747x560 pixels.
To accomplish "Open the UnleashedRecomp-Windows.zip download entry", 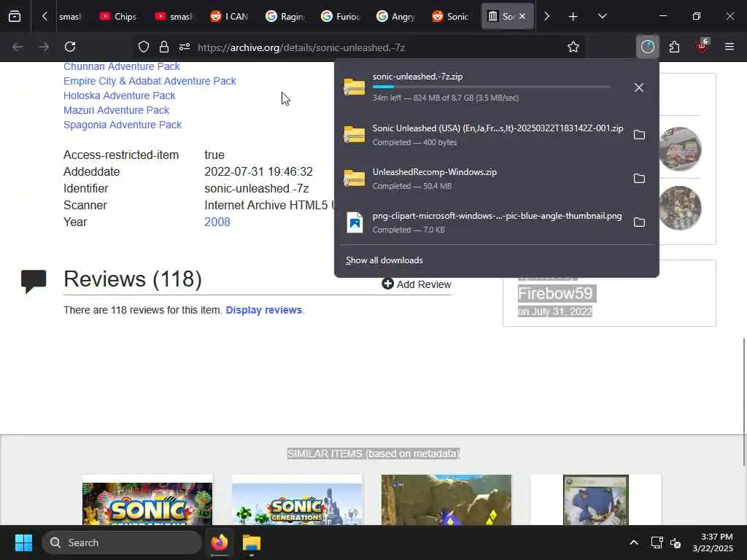I will (484, 179).
